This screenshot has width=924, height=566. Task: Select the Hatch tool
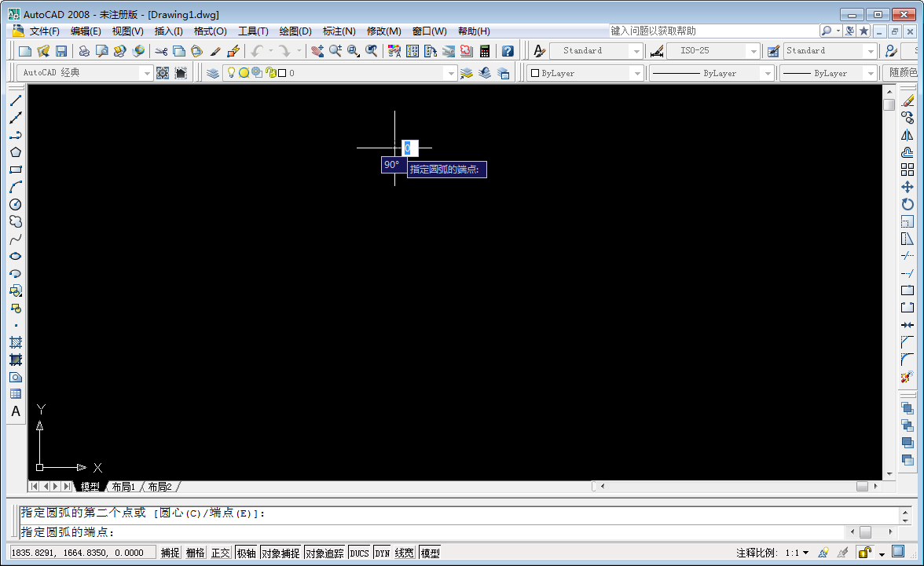pos(15,343)
